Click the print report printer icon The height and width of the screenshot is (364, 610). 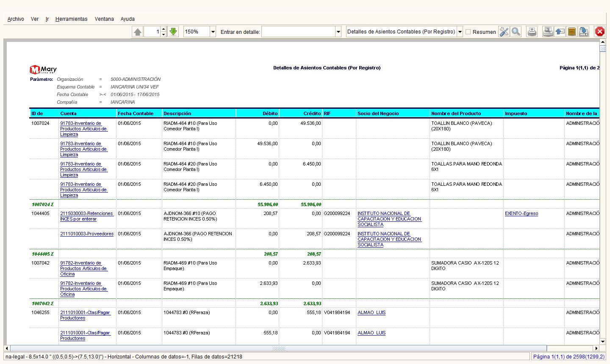(x=532, y=32)
